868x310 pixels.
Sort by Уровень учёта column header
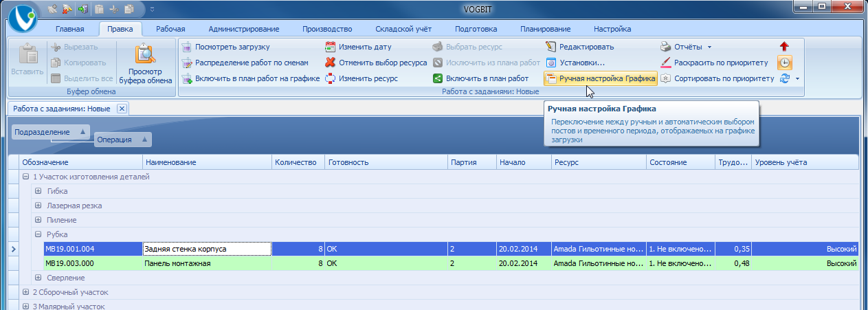click(x=804, y=162)
